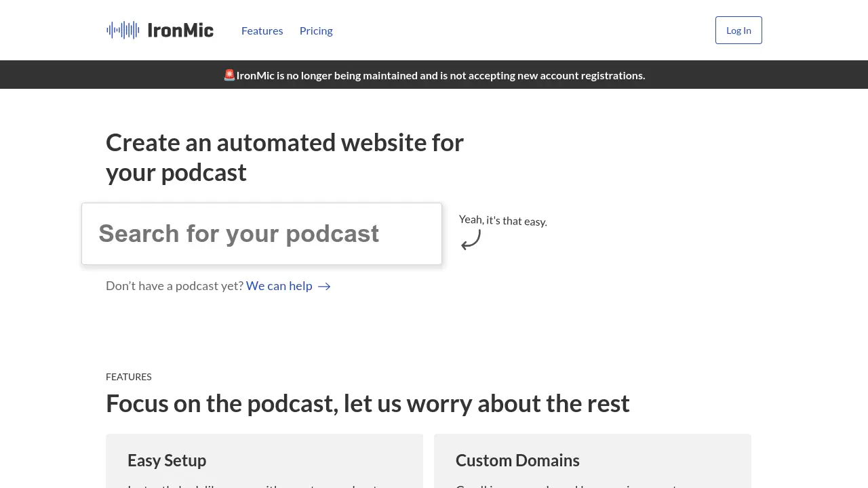
Task: Click inside the 'Search for your podcast' field
Action: 262,233
